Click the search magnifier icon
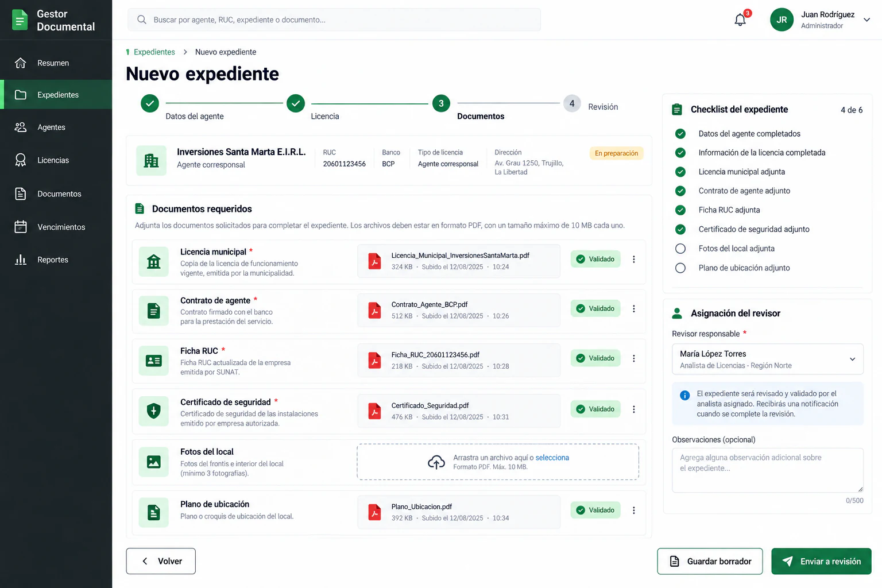882x588 pixels. [142, 20]
